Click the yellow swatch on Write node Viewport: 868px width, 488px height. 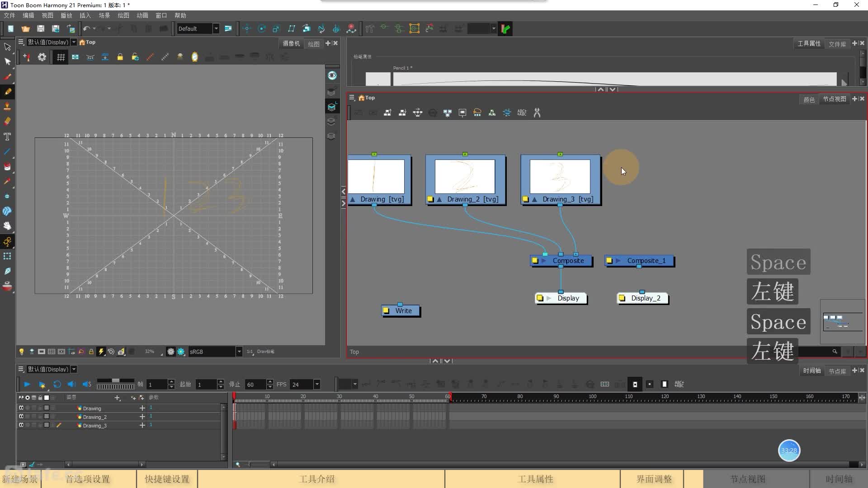[x=386, y=311]
